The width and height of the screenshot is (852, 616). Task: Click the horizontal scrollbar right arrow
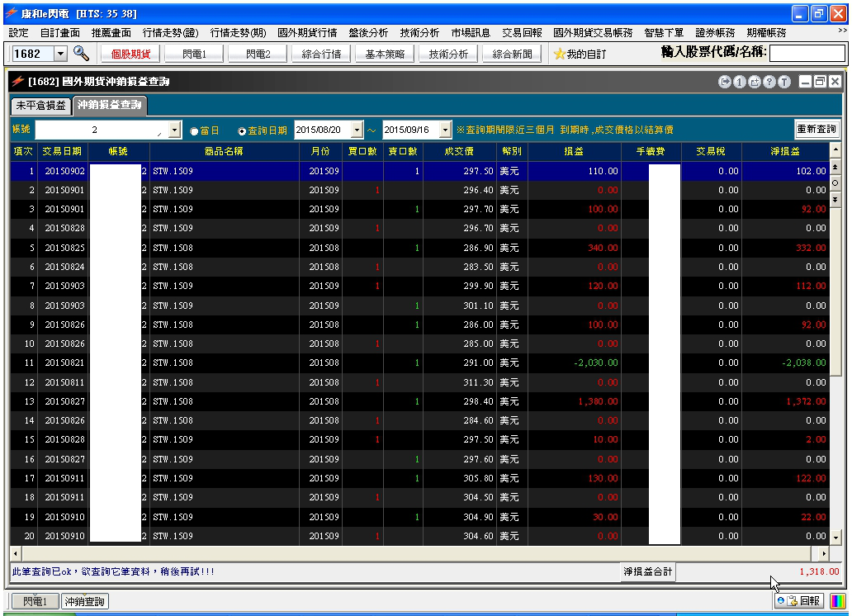pos(824,553)
